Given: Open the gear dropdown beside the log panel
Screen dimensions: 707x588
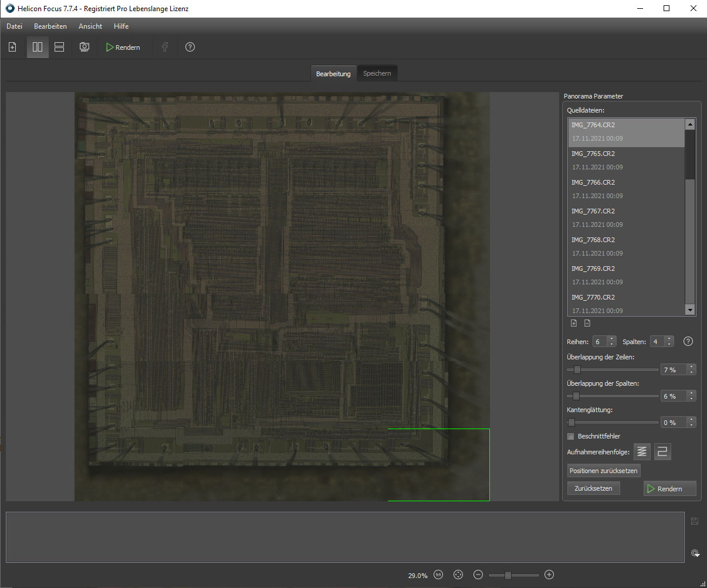Looking at the screenshot, I should (x=695, y=553).
